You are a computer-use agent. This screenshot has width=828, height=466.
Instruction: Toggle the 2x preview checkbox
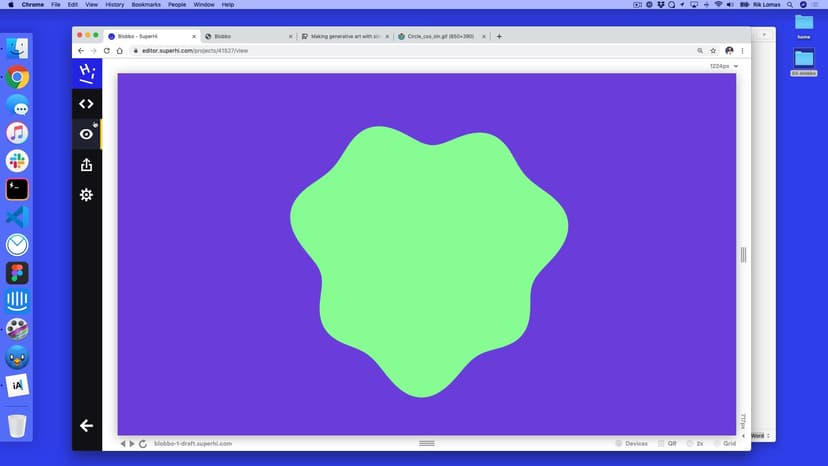coord(688,443)
